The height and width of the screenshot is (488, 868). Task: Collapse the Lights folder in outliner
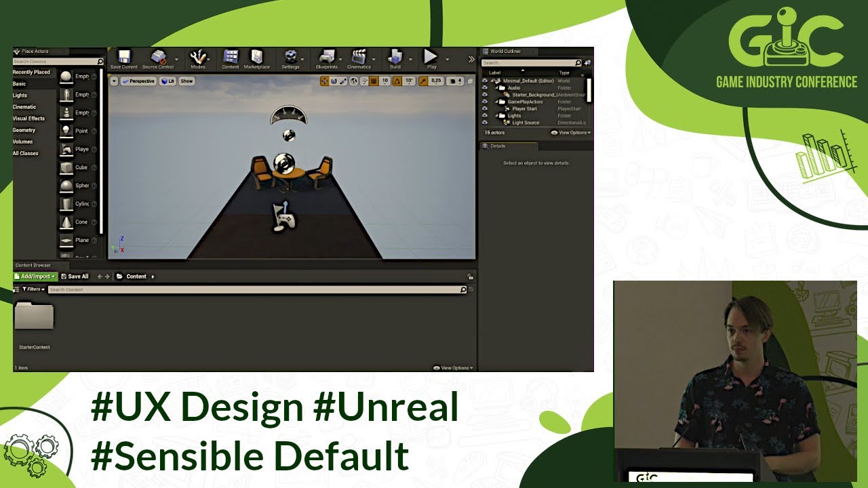(496, 115)
